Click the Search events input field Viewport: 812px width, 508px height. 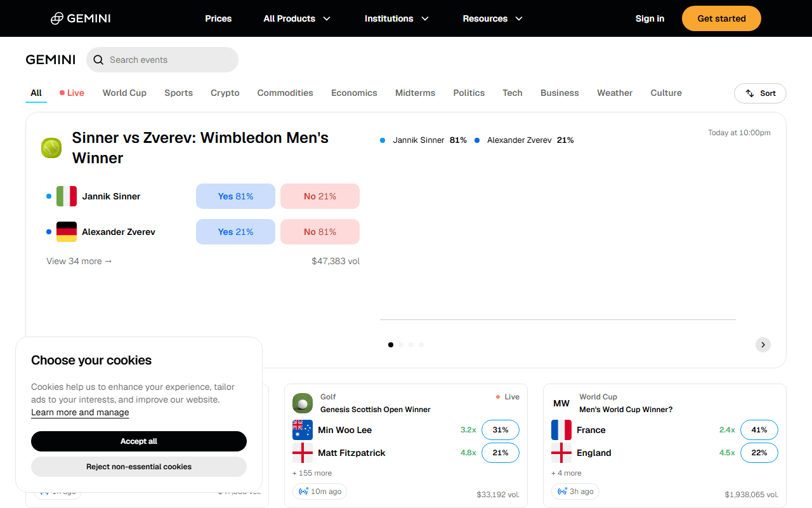click(162, 60)
